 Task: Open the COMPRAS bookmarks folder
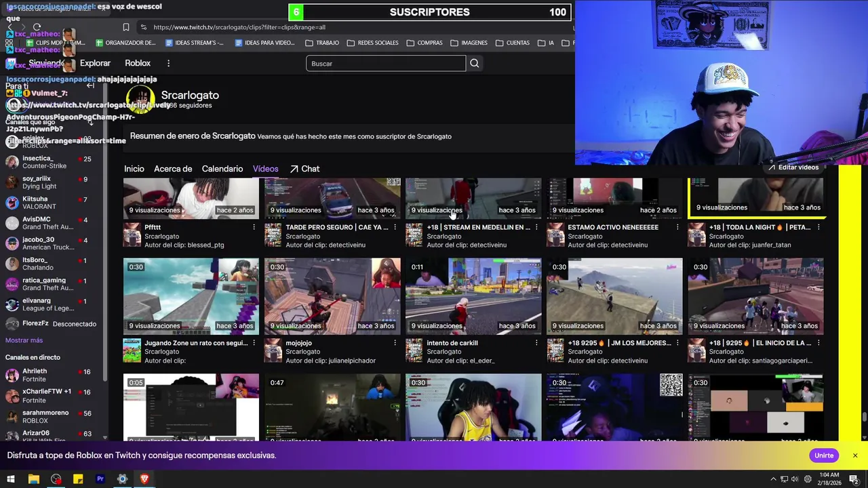click(x=425, y=43)
